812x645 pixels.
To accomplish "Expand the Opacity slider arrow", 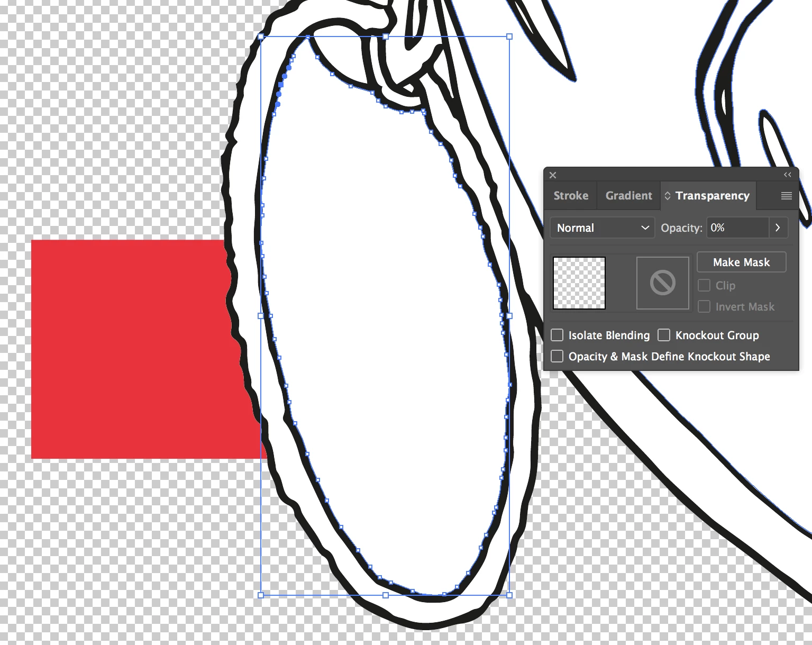I will pos(778,228).
